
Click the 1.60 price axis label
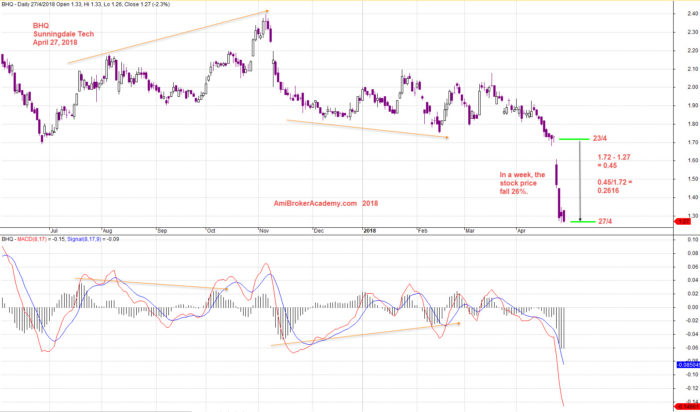coord(691,161)
